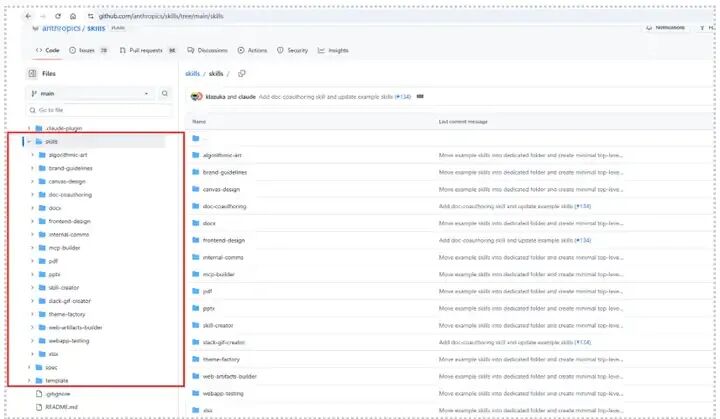The image size is (720, 419).
Task: Open site settings icon beside the URL
Action: [90, 16]
